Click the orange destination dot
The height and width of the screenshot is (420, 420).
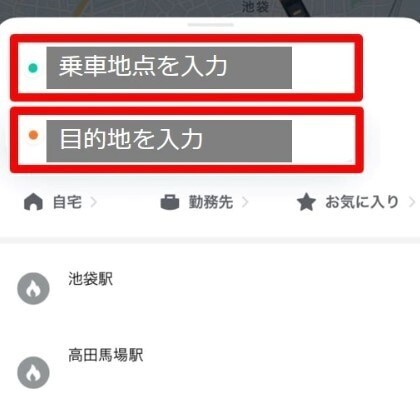pyautogui.click(x=33, y=135)
